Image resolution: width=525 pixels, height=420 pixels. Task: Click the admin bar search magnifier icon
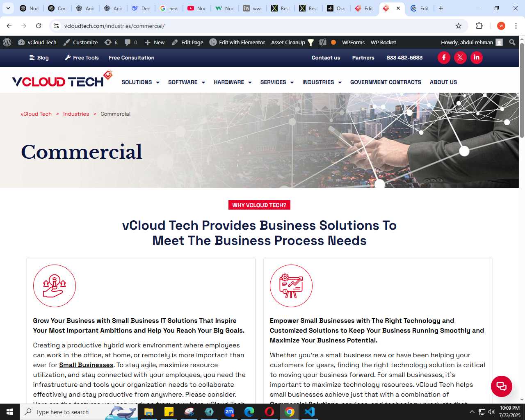click(512, 42)
